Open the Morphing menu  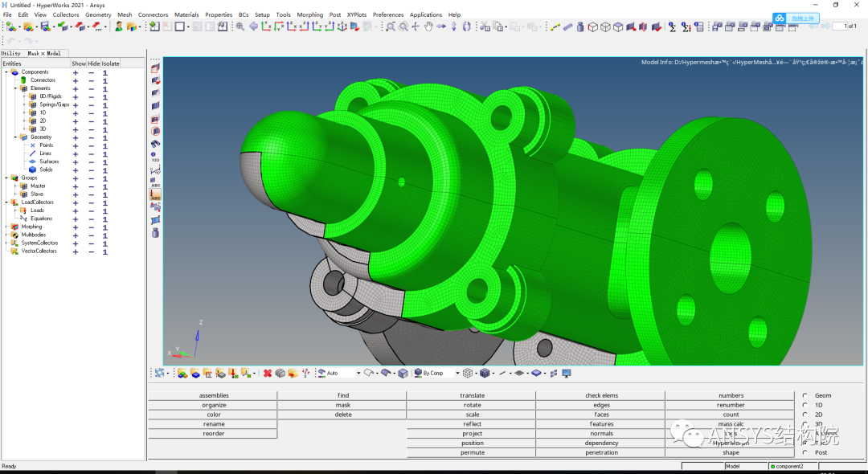(309, 14)
